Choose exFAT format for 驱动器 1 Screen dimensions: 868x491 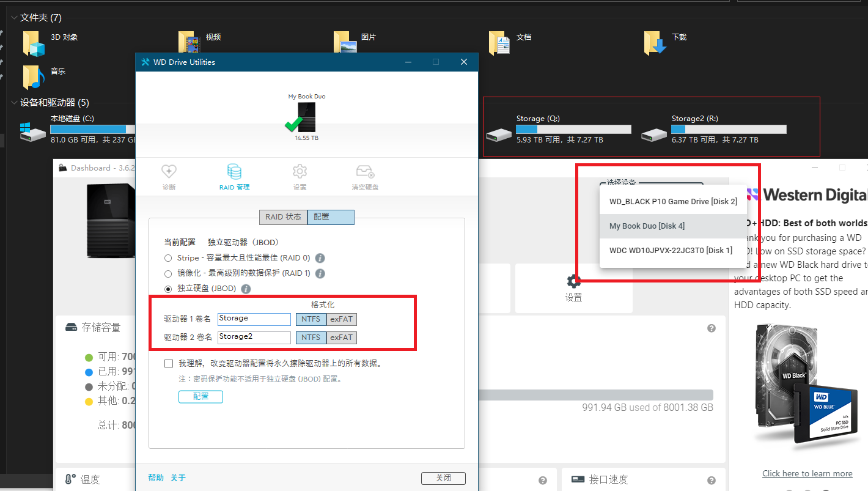(x=342, y=319)
